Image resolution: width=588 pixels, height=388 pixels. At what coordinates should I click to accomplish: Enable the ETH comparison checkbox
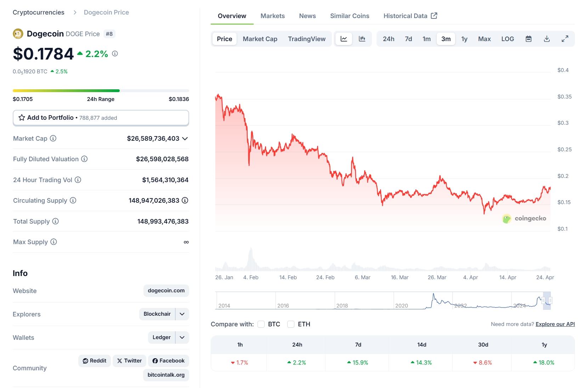[291, 324]
